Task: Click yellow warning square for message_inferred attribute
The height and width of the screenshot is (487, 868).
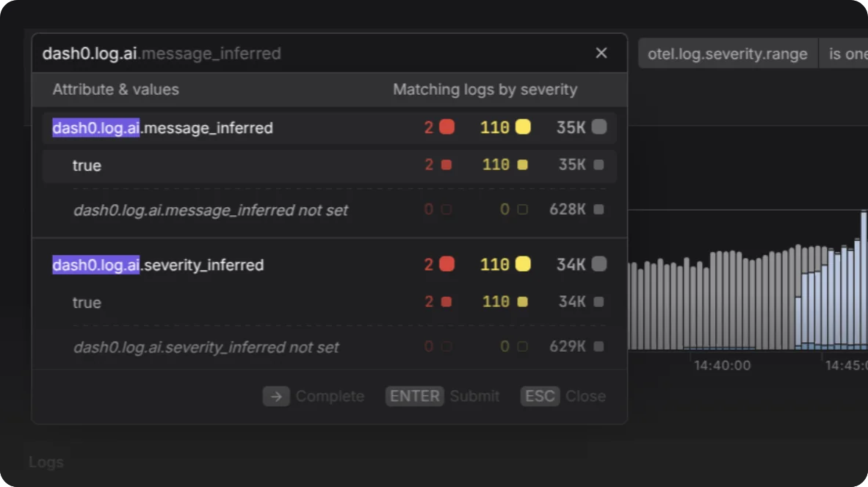Action: [x=523, y=127]
